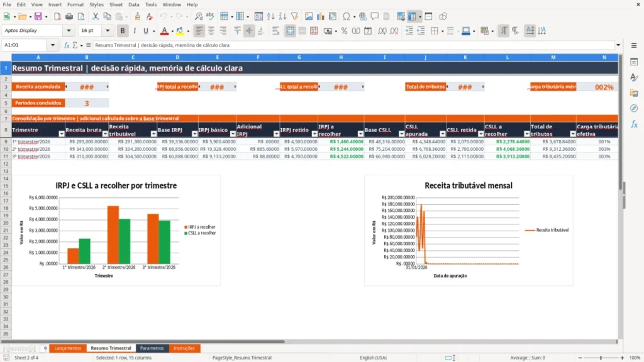
Task: Switch to the Instruções sheet tab
Action: point(184,348)
